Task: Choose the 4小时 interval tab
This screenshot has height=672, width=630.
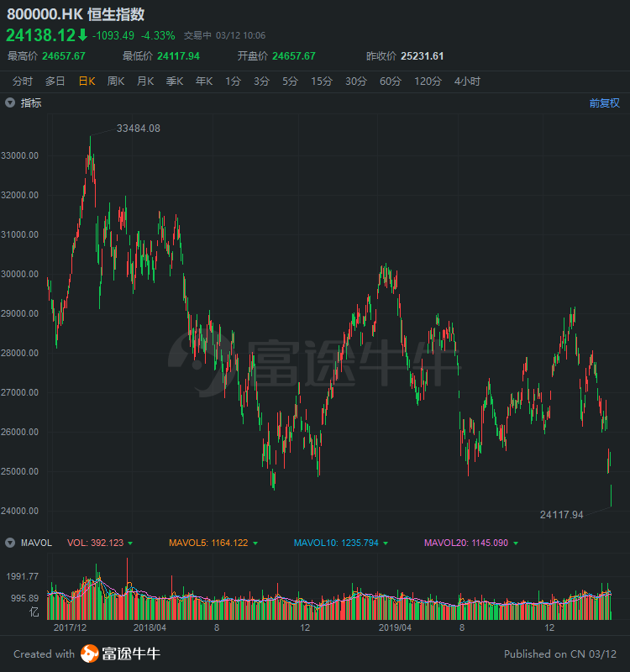Action: click(467, 81)
